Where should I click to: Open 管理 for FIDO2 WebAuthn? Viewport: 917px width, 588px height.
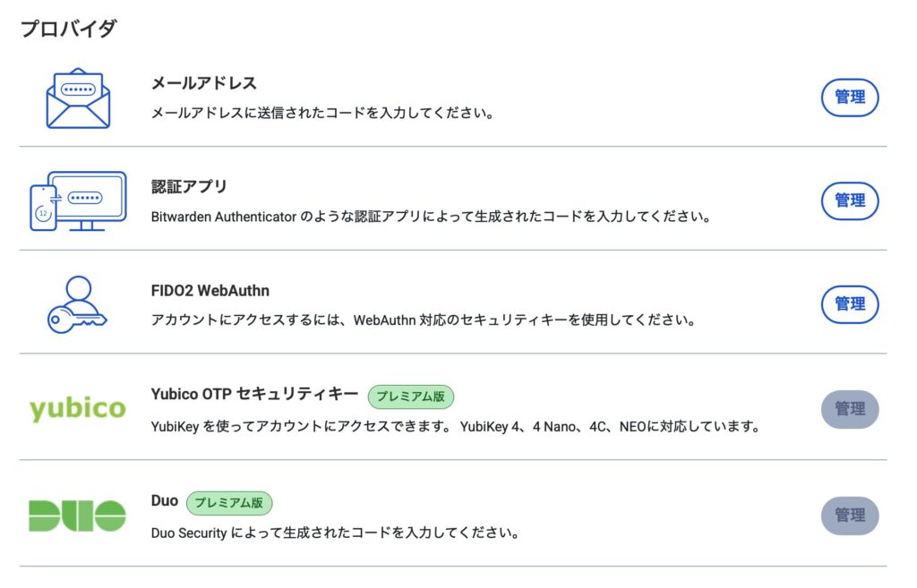(850, 304)
